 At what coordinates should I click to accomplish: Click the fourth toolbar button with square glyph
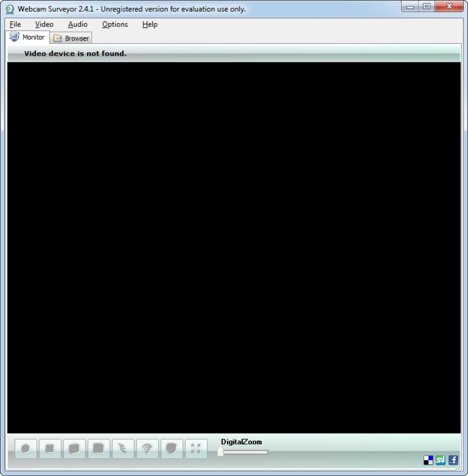(99, 448)
